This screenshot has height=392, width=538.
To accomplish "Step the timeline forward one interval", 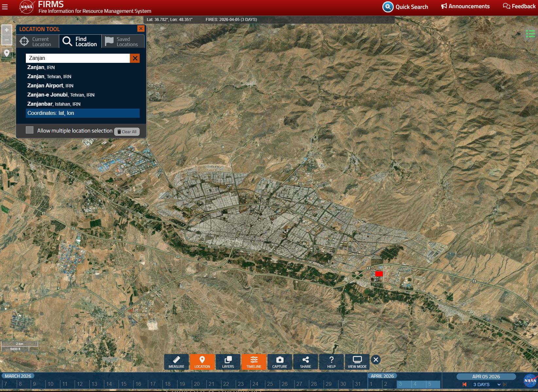I will pyautogui.click(x=505, y=384).
